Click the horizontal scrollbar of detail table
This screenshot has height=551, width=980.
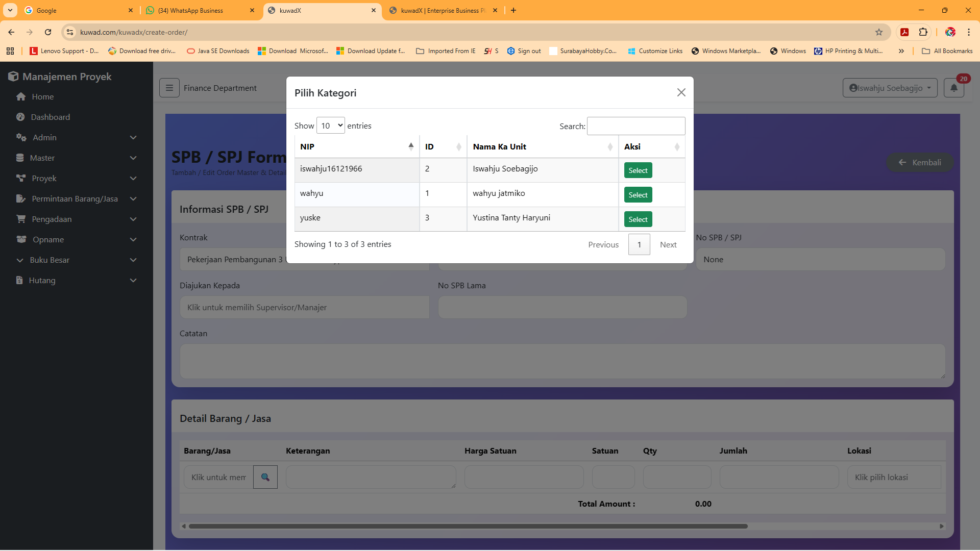click(468, 526)
